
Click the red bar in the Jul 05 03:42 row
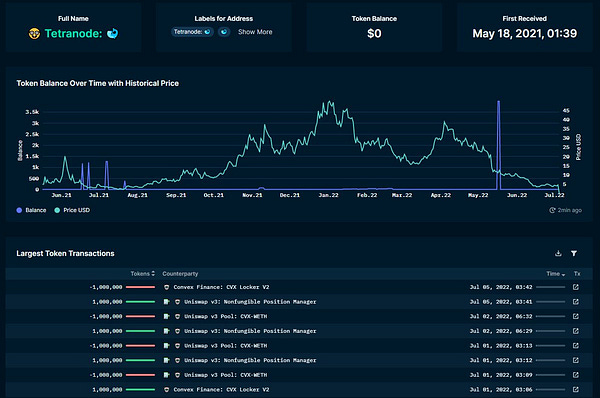(140, 287)
